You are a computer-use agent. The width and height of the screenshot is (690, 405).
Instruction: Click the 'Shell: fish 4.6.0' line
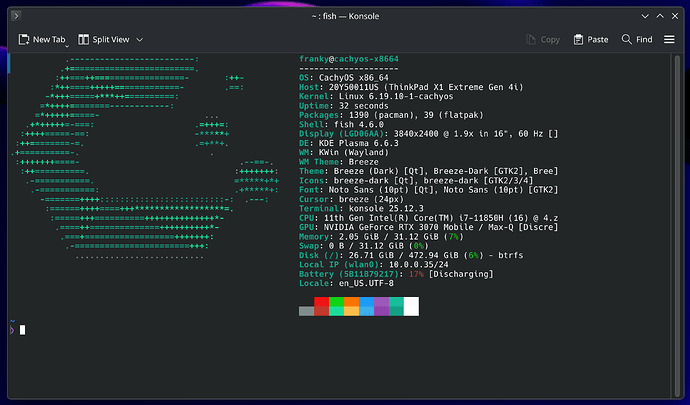[341, 125]
